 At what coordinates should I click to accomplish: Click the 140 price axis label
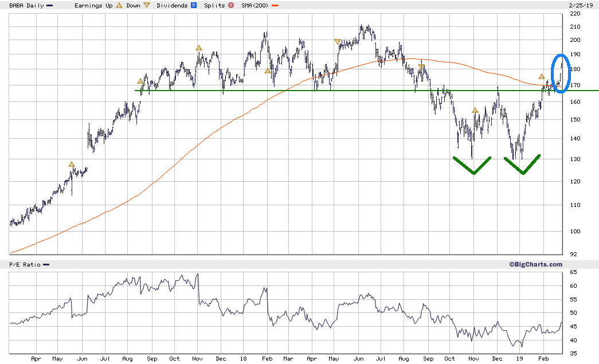tap(575, 139)
